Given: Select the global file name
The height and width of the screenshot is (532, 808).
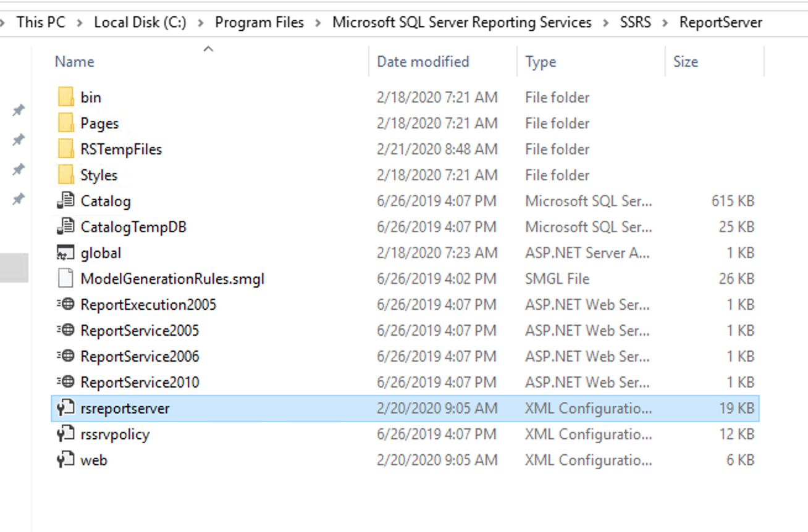Looking at the screenshot, I should point(101,253).
